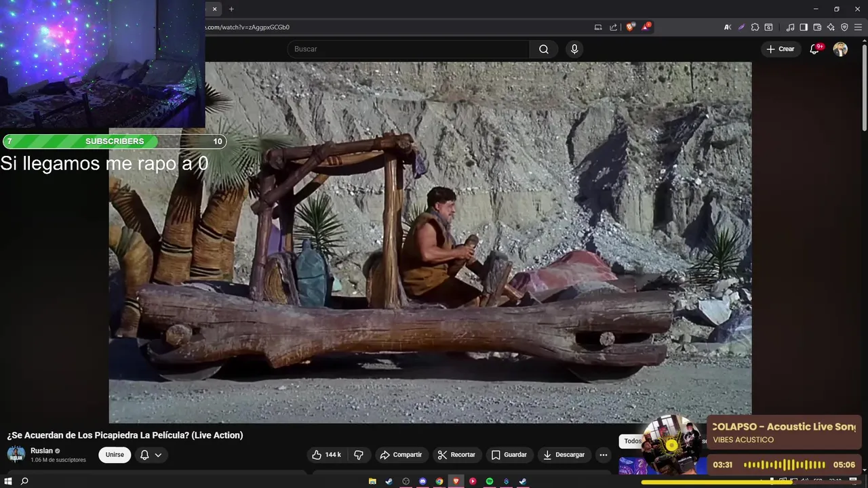Click the song waveform progress bar

[784, 465]
